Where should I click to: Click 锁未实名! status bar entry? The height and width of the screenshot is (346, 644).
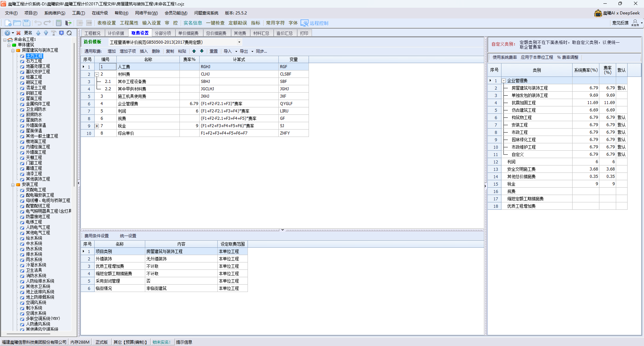tap(162, 342)
